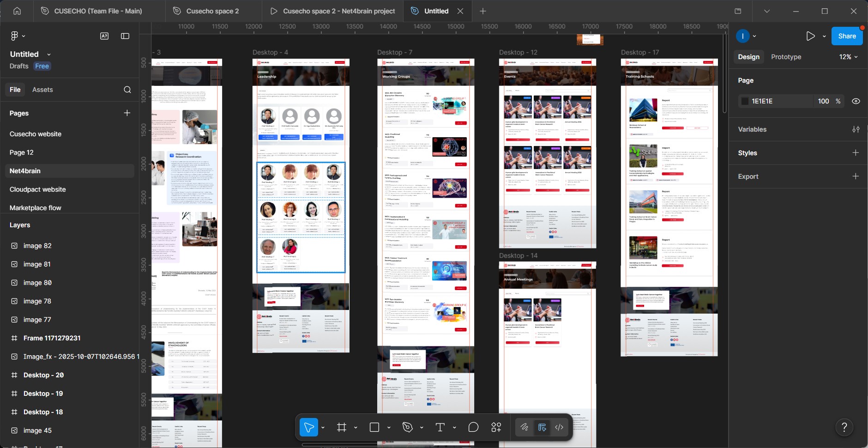Open shape tools options chevron
868x448 pixels.
389,427
